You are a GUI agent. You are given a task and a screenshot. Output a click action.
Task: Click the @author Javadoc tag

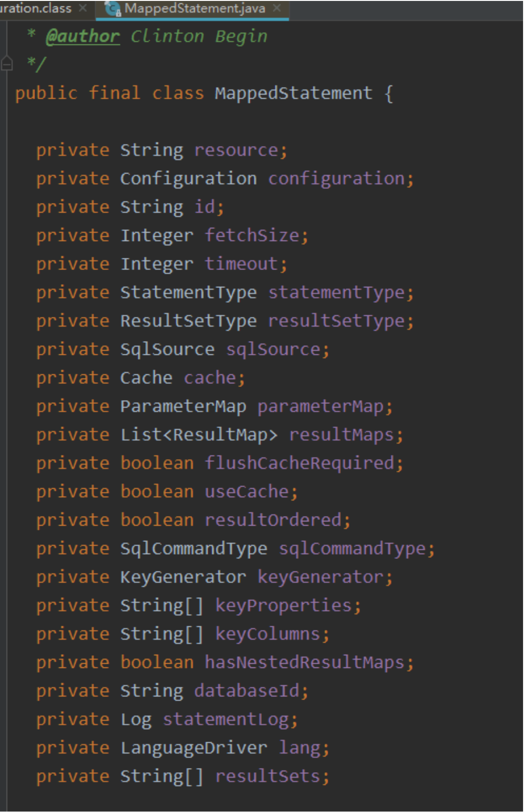coord(82,36)
